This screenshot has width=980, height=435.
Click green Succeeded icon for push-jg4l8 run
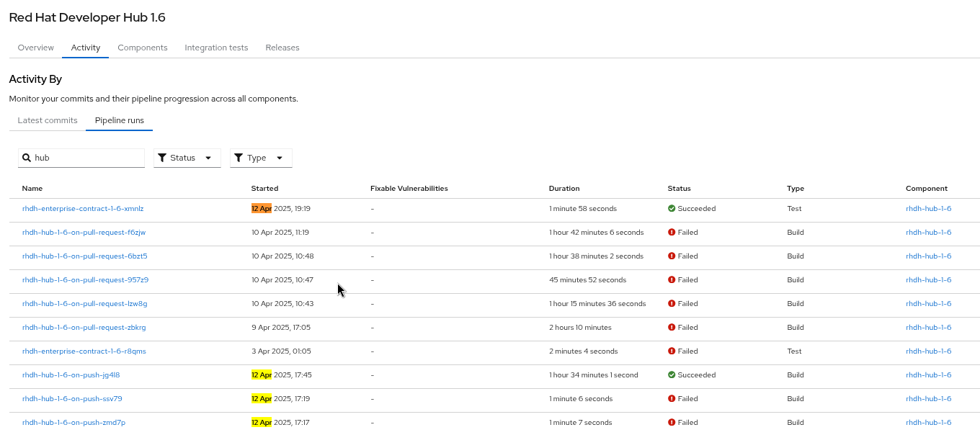pos(672,375)
